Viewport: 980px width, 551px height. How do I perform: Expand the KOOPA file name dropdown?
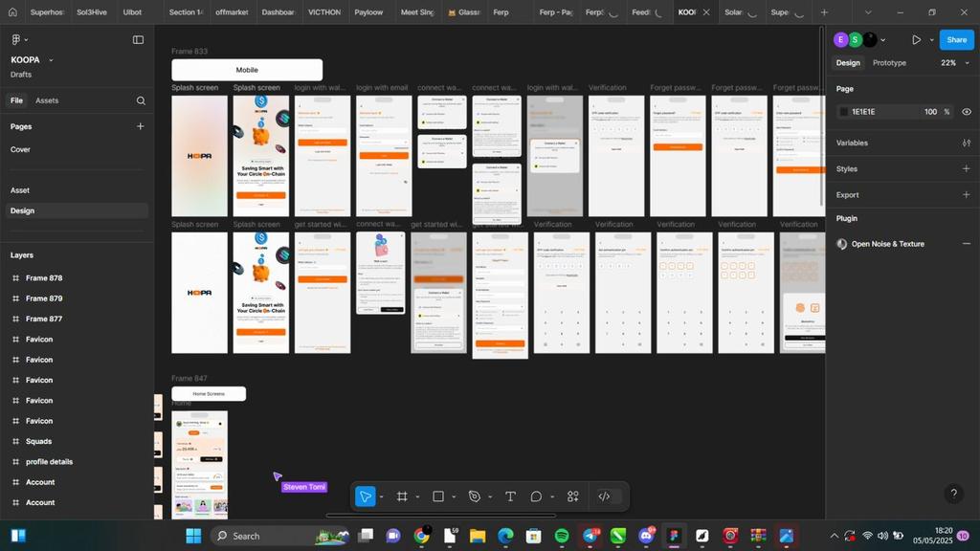[x=51, y=60]
